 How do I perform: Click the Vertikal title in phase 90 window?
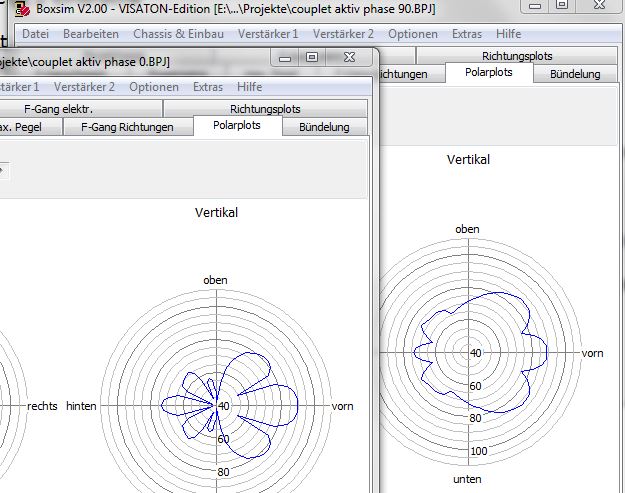click(468, 159)
